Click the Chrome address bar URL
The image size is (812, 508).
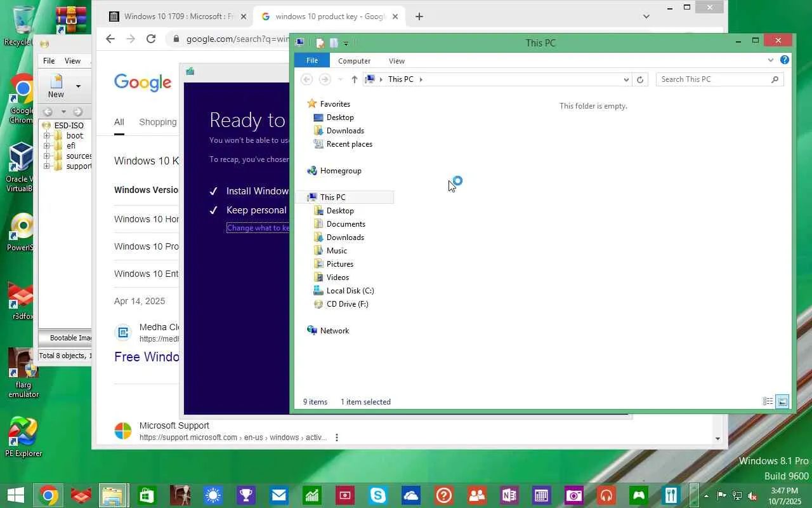237,39
